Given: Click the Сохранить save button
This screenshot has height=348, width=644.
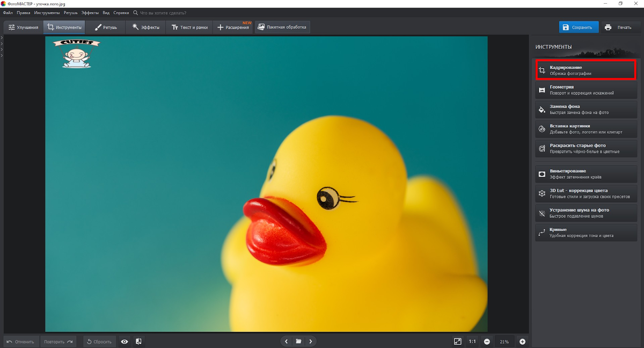Looking at the screenshot, I should coord(579,27).
